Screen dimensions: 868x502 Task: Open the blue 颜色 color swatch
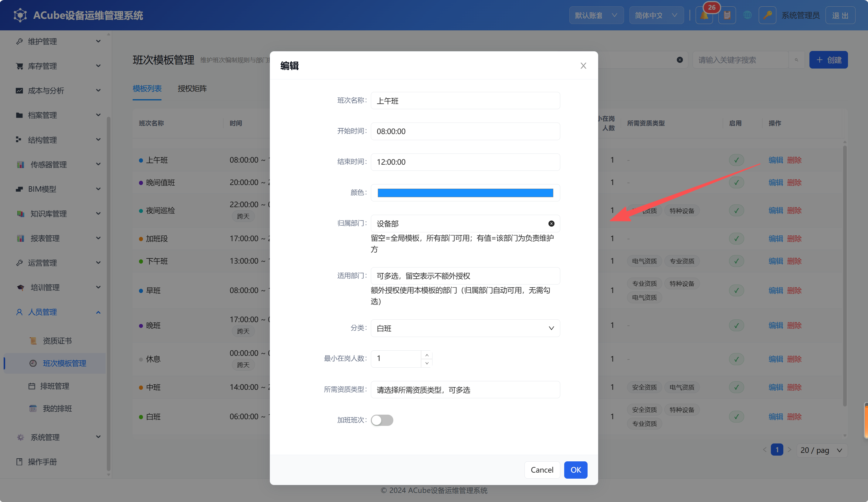point(465,193)
